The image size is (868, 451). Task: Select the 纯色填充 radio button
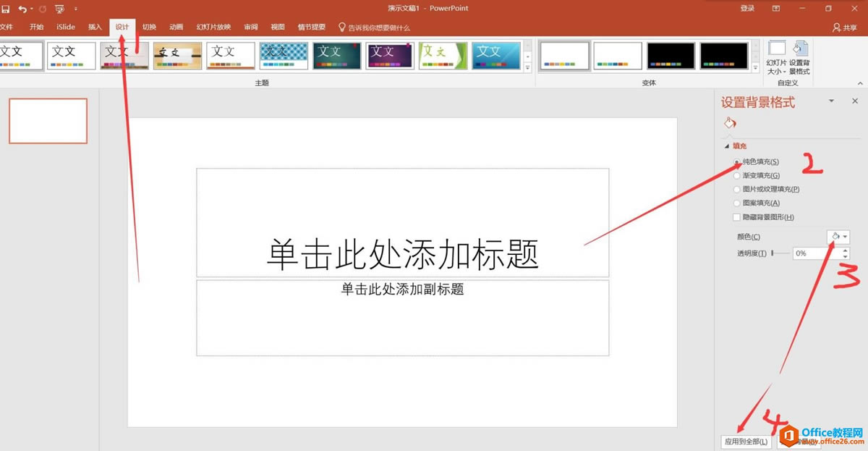(736, 161)
